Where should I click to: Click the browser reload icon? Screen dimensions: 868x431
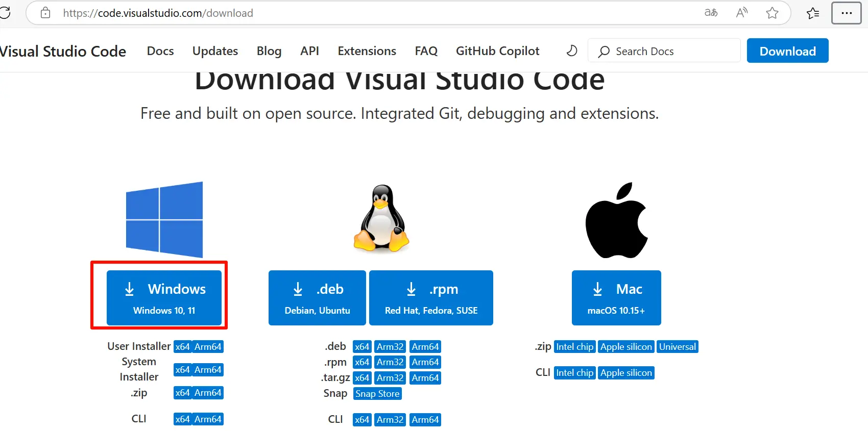pos(5,13)
